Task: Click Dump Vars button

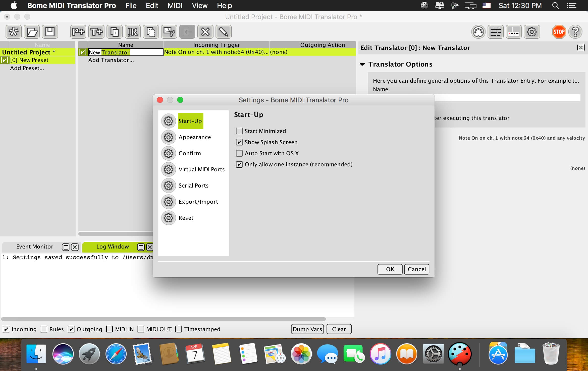Action: [x=307, y=329]
